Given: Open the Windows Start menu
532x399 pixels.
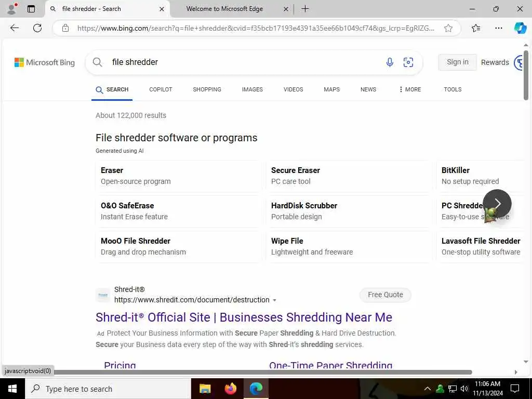Looking at the screenshot, I should (x=12, y=389).
